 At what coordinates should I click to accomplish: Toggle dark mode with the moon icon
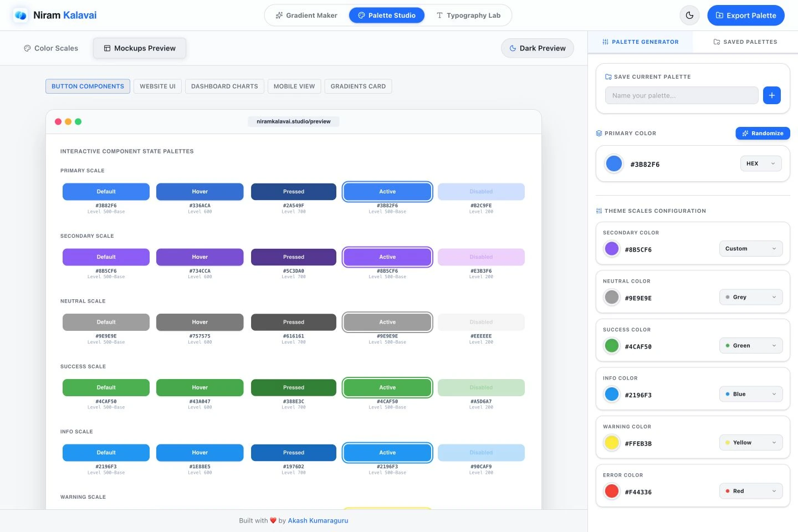[x=689, y=16]
